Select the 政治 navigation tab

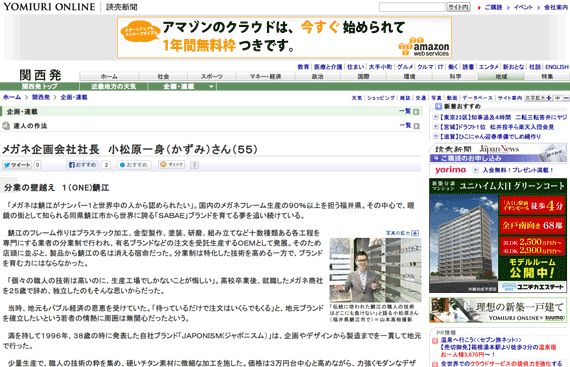click(x=317, y=76)
